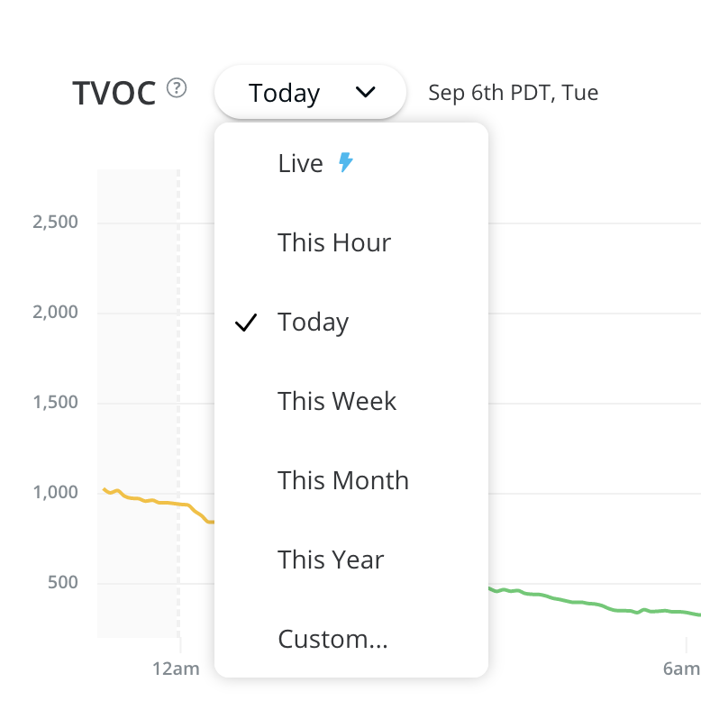Click the TVOC help question mark icon
The height and width of the screenshot is (728, 701).
click(x=178, y=88)
